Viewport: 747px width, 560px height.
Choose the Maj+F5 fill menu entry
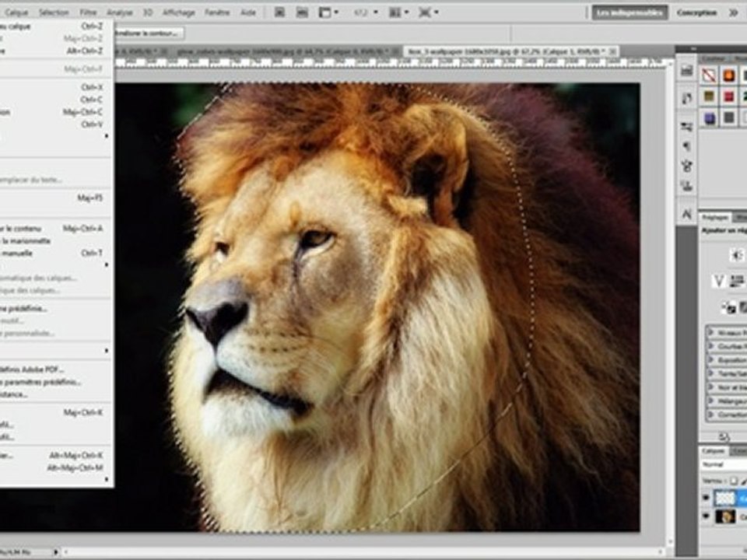54,198
